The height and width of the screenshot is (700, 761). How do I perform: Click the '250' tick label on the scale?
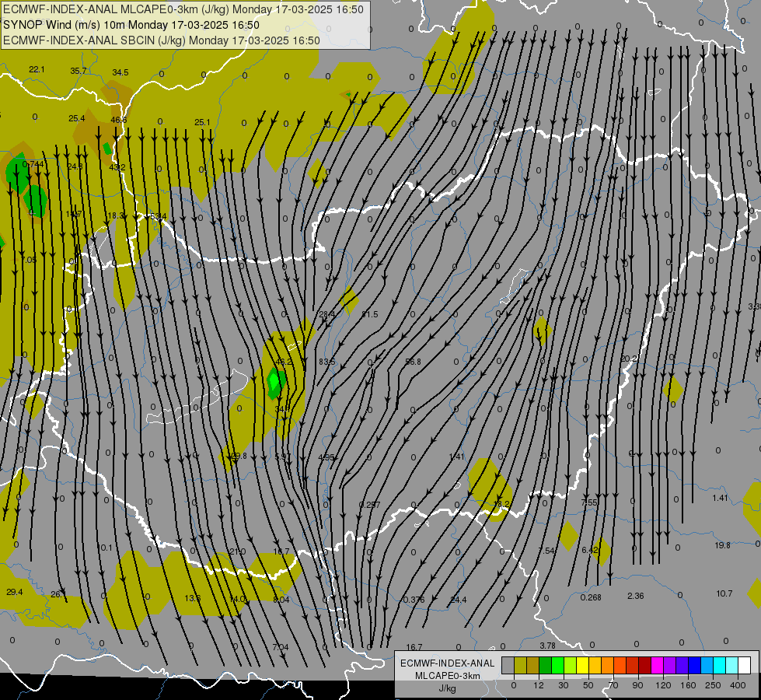pyautogui.click(x=713, y=685)
